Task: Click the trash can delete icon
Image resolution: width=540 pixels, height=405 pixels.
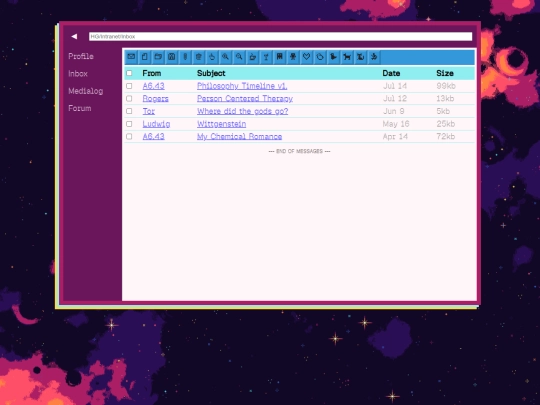Action: (198, 57)
